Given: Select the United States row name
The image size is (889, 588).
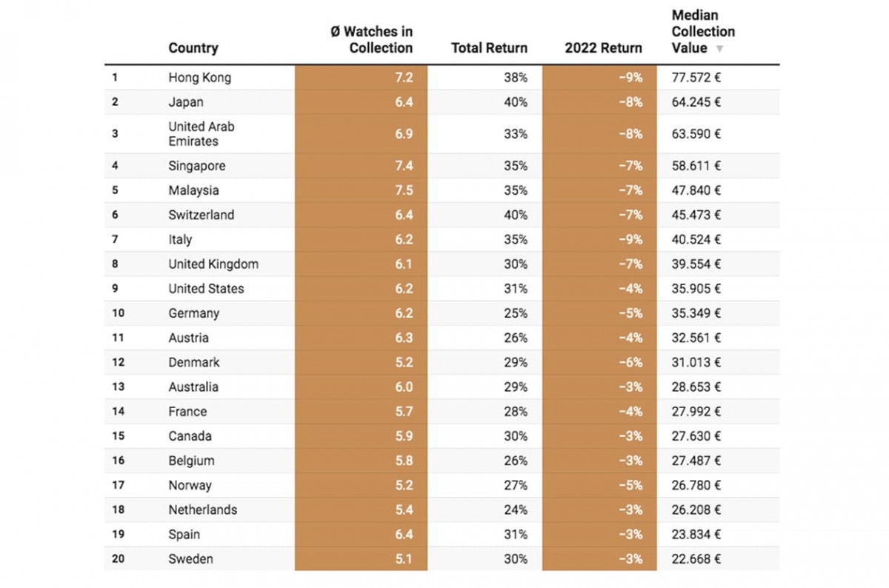Looking at the screenshot, I should point(205,288).
